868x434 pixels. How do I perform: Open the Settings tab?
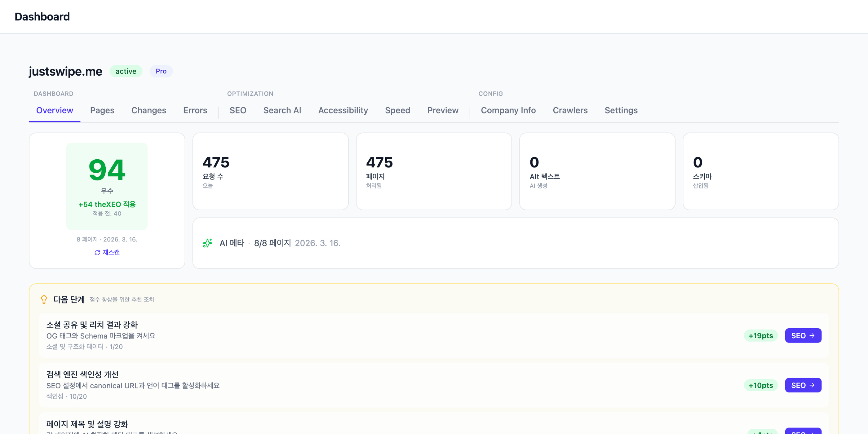[621, 111]
